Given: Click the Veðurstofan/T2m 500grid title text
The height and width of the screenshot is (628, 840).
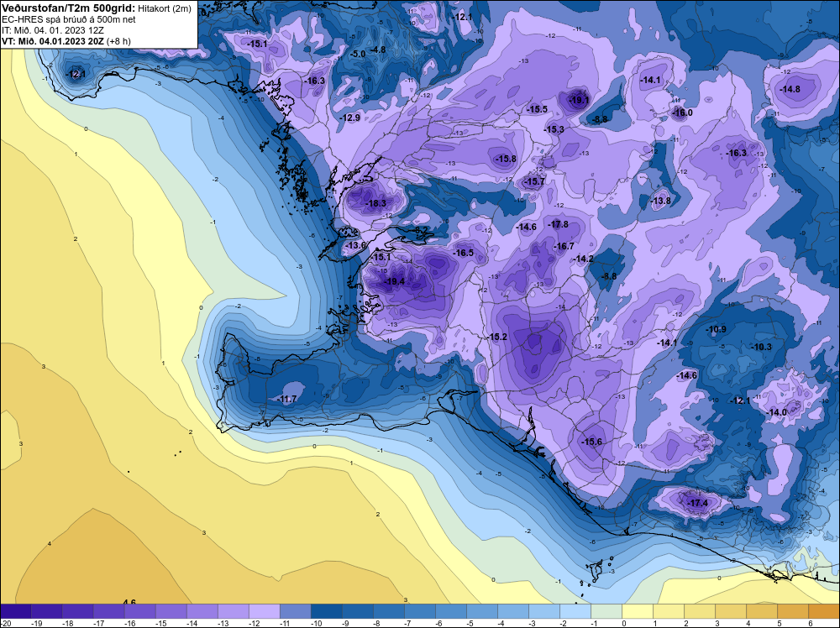Looking at the screenshot, I should pos(69,8).
